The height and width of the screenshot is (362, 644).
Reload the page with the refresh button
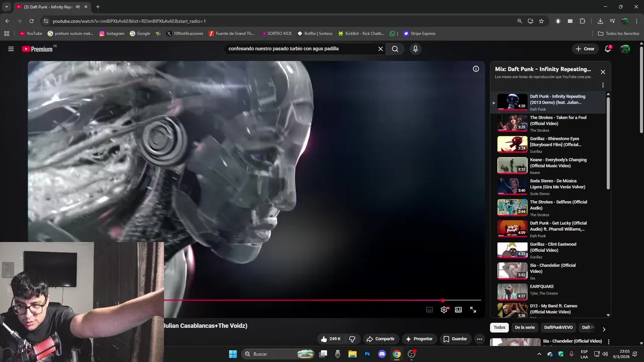tap(31, 21)
